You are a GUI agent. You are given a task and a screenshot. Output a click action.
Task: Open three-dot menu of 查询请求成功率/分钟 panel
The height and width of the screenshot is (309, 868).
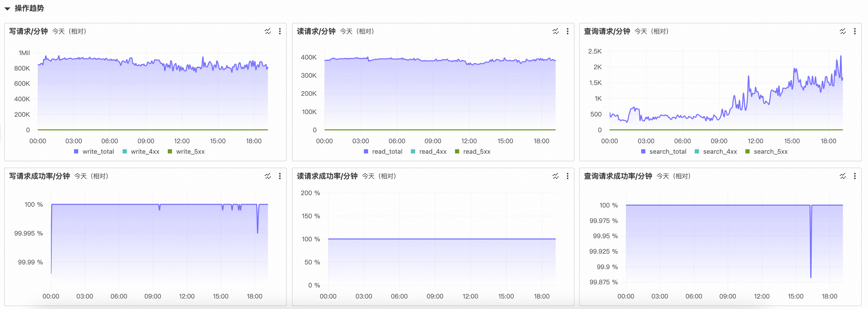tap(855, 176)
